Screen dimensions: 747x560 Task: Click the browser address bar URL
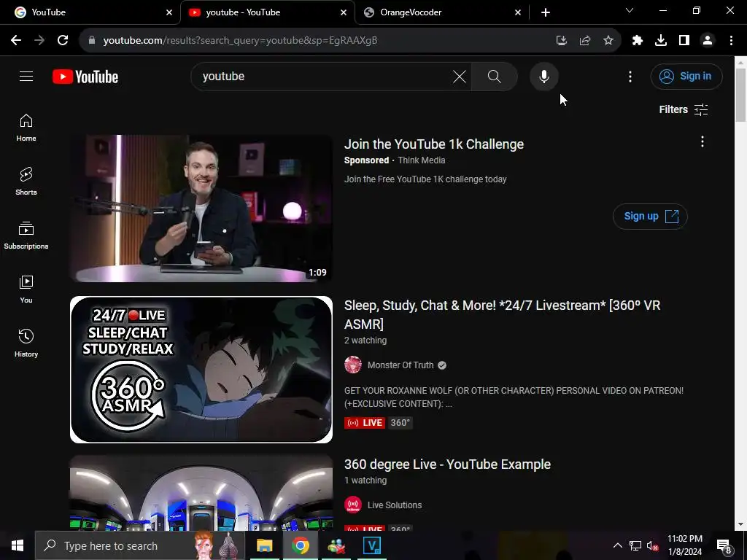[240, 41]
